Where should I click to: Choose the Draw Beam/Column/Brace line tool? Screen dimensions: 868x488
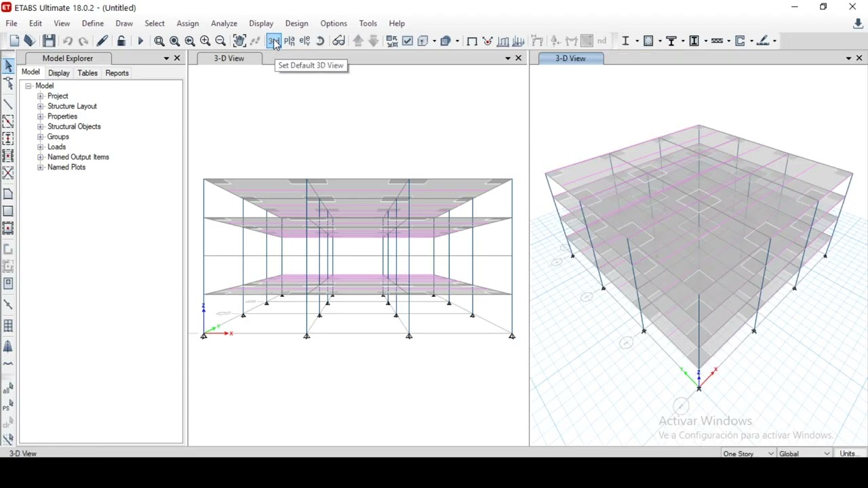point(8,105)
